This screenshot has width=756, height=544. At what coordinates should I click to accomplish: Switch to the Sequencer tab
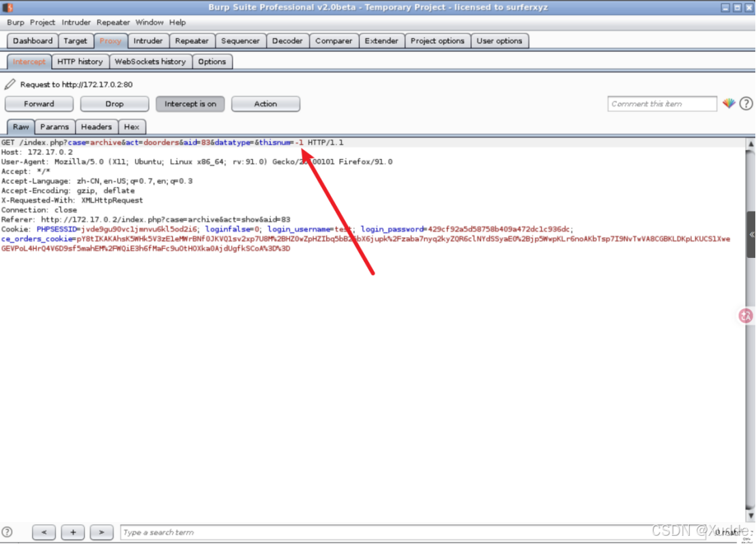tap(240, 41)
